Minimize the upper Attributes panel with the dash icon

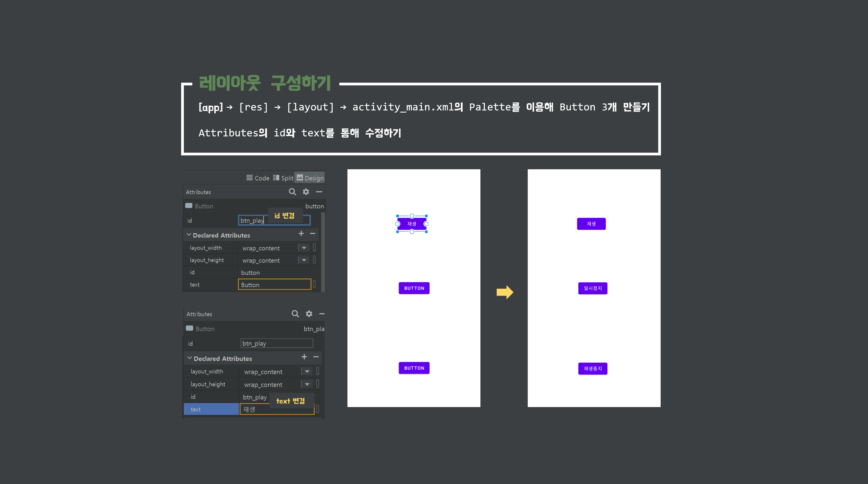(x=319, y=192)
